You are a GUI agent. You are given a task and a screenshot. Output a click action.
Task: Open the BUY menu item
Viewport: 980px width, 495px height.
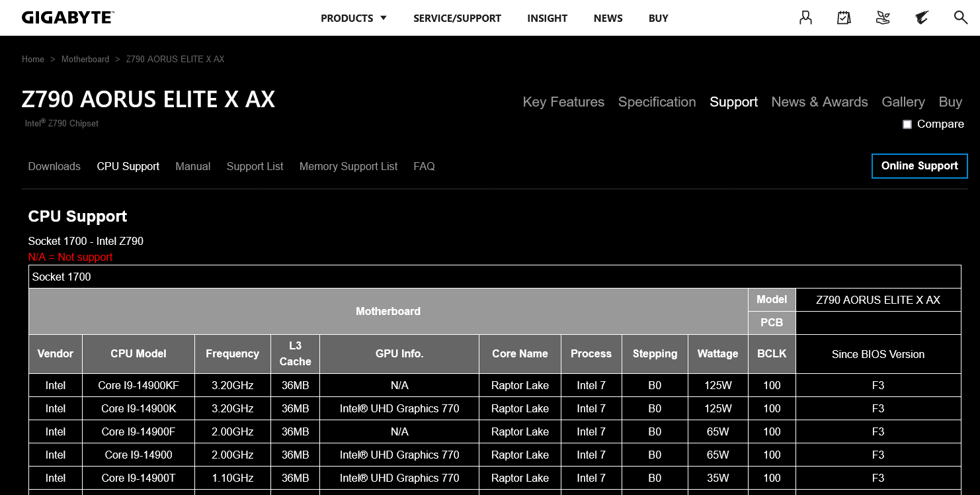coord(658,19)
